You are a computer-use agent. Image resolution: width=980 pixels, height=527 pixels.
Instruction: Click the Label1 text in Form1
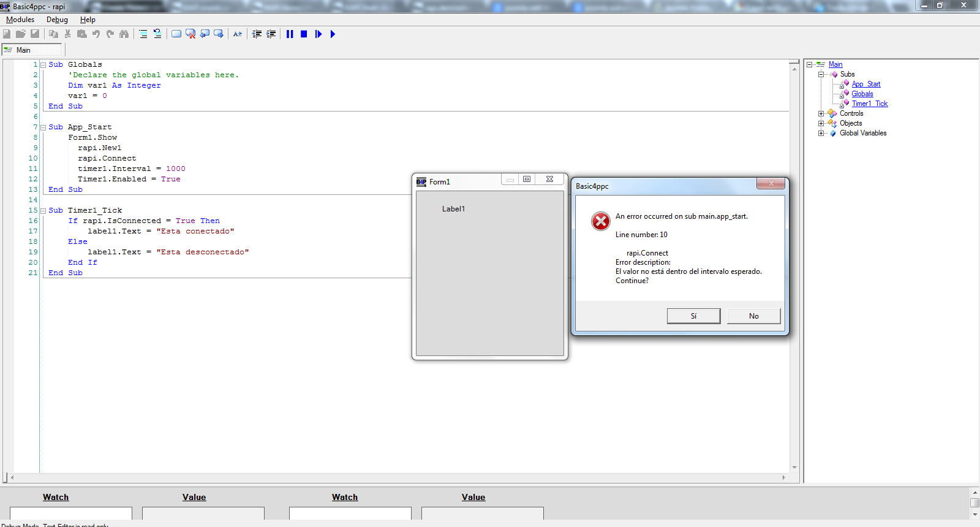coord(453,209)
